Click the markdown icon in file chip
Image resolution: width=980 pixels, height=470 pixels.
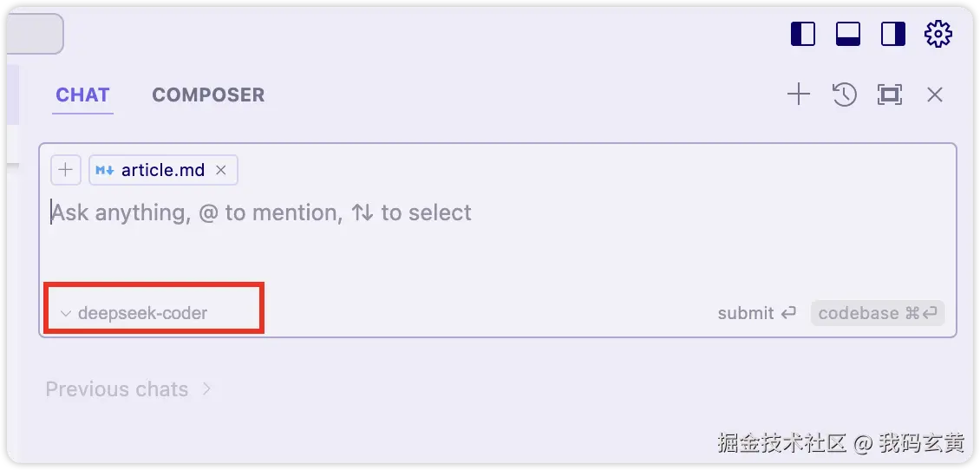point(105,170)
